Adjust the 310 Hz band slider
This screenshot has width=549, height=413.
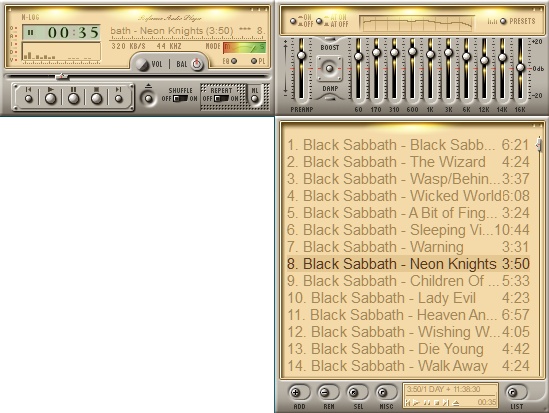point(395,69)
